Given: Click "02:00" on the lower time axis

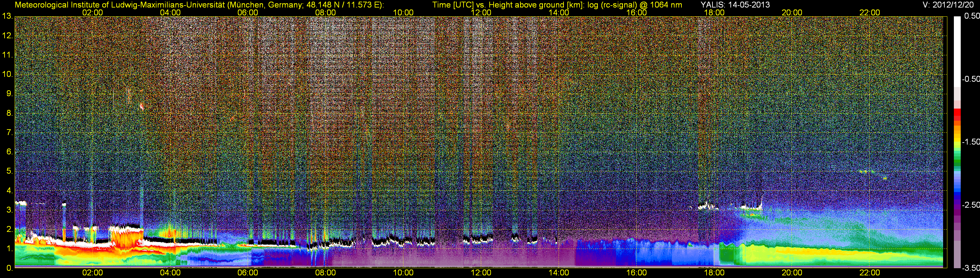Looking at the screenshot, I should pos(92,273).
